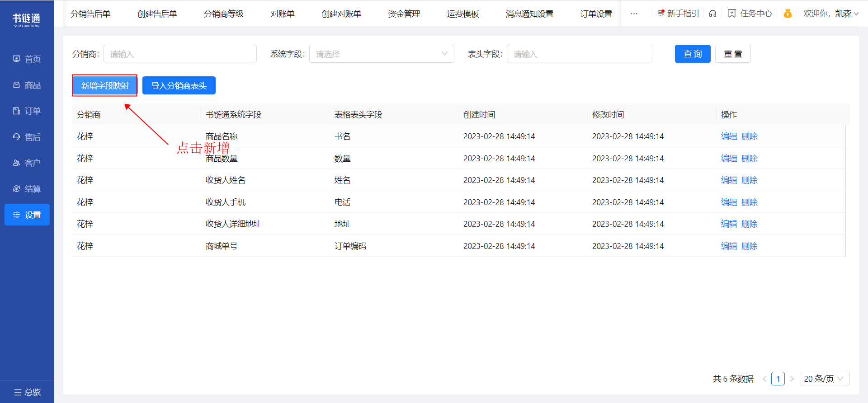The width and height of the screenshot is (868, 403).
Task: Focus the 表头字段 input field
Action: pyautogui.click(x=580, y=54)
